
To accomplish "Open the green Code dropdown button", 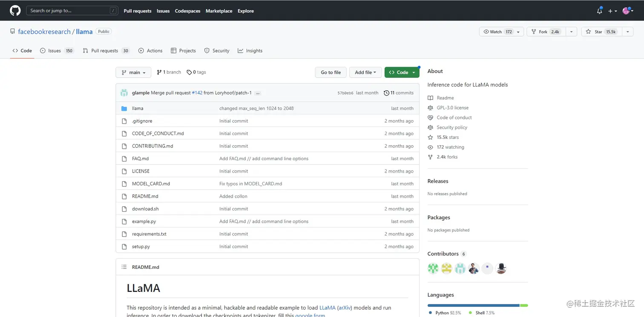I will click(x=402, y=72).
